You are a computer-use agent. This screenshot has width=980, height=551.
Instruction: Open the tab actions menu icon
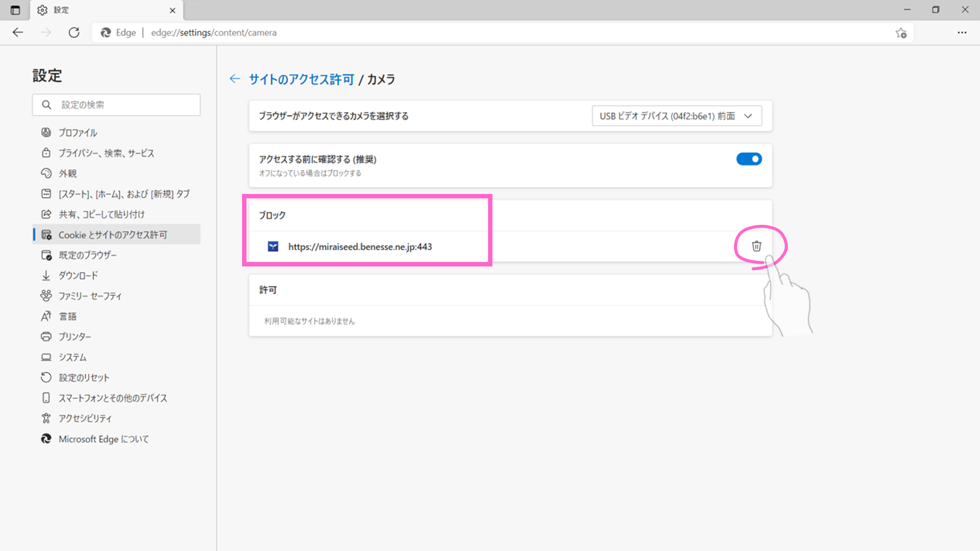[15, 10]
